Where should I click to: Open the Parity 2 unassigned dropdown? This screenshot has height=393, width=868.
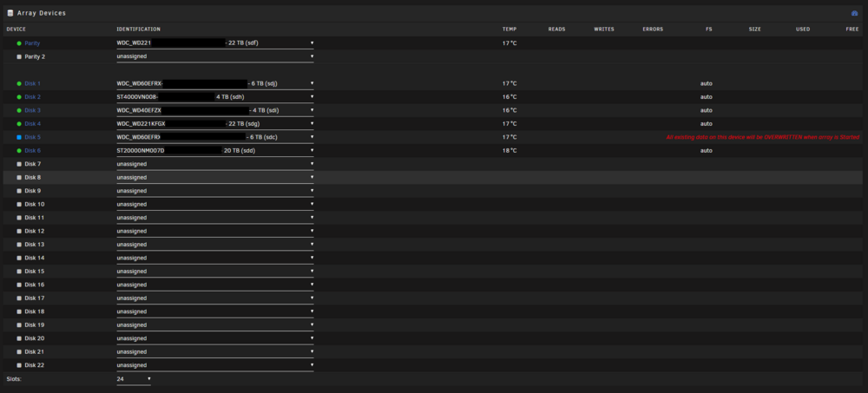[x=214, y=56]
